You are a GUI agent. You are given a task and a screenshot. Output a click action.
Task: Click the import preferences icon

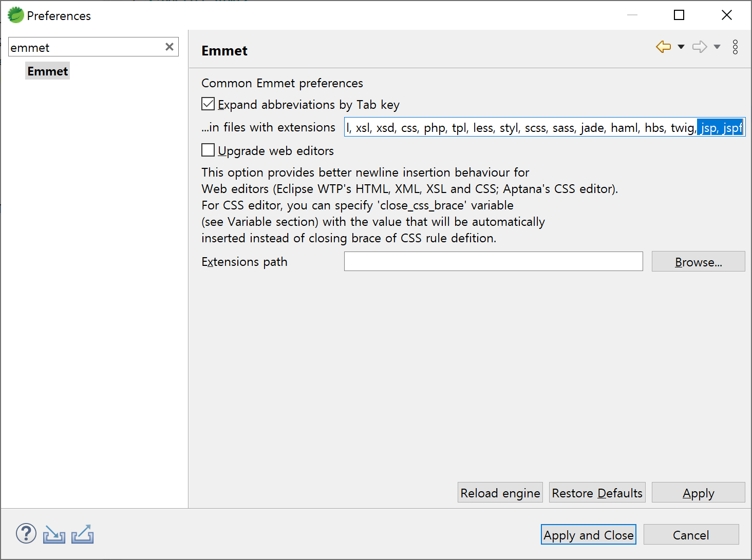pyautogui.click(x=54, y=534)
